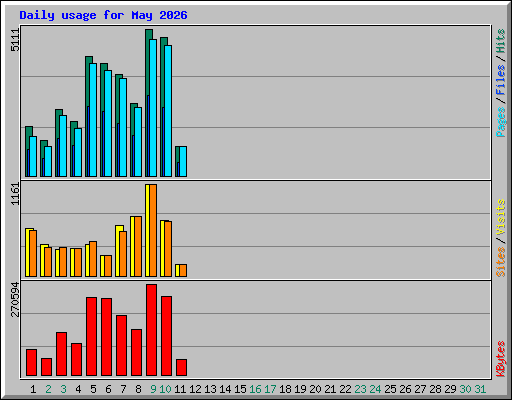The image size is (512, 400).
Task: Select green day label "3"
Action: (63, 389)
